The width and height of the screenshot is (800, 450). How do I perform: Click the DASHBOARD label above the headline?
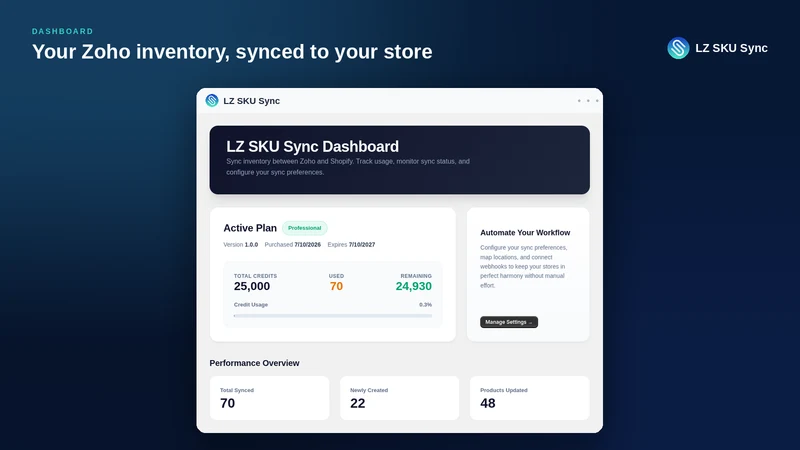pos(62,31)
